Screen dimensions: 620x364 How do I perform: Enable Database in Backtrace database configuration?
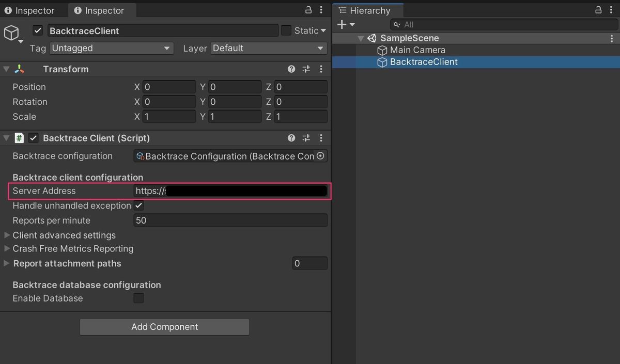click(x=138, y=298)
